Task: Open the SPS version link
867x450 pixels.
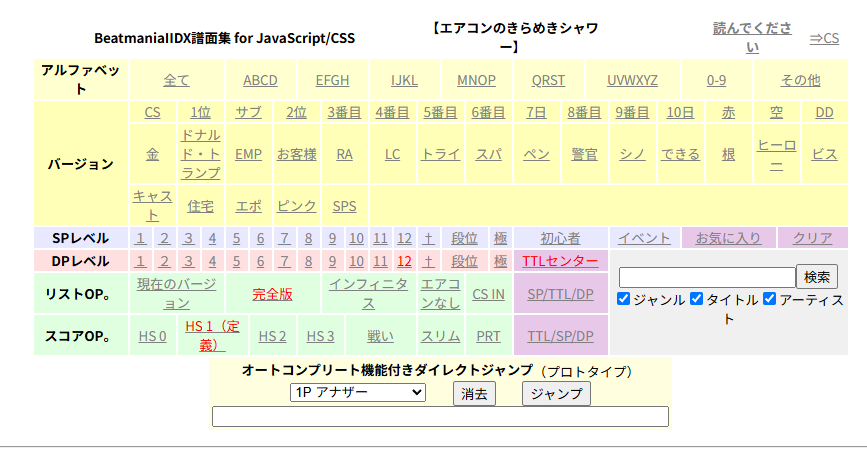Action: [x=344, y=206]
